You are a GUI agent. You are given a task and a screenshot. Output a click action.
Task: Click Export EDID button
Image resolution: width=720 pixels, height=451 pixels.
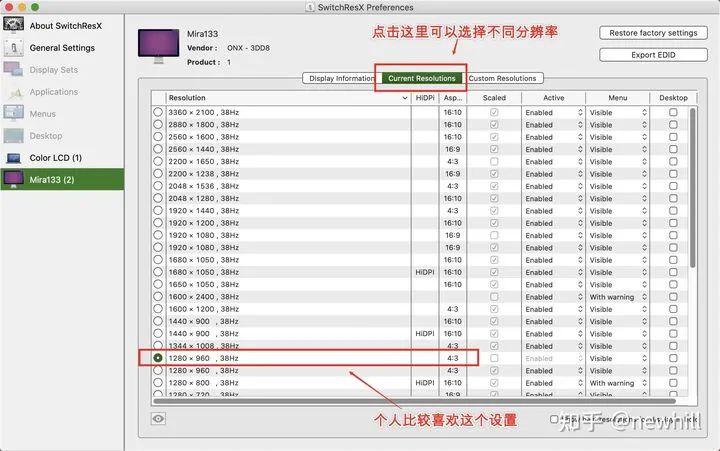[x=653, y=55]
